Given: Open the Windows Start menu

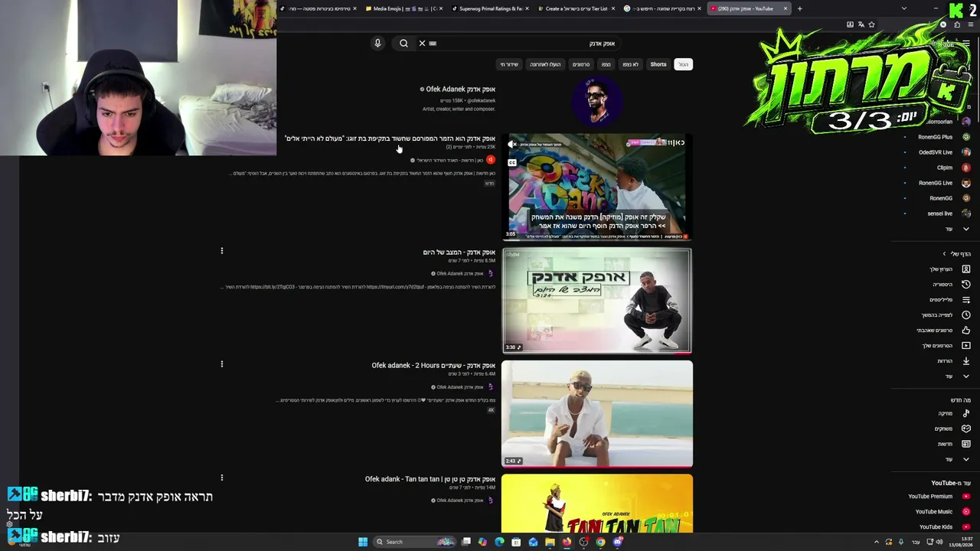Looking at the screenshot, I should 363,542.
